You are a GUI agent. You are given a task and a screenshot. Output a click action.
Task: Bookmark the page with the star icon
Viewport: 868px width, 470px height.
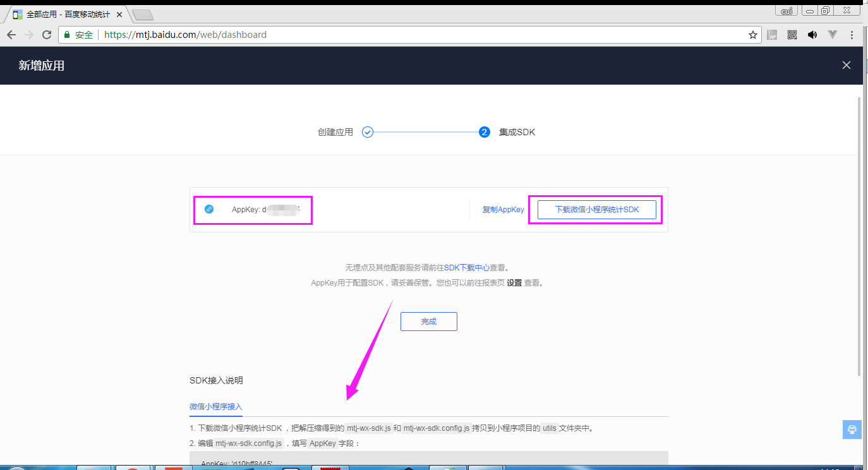tap(752, 35)
